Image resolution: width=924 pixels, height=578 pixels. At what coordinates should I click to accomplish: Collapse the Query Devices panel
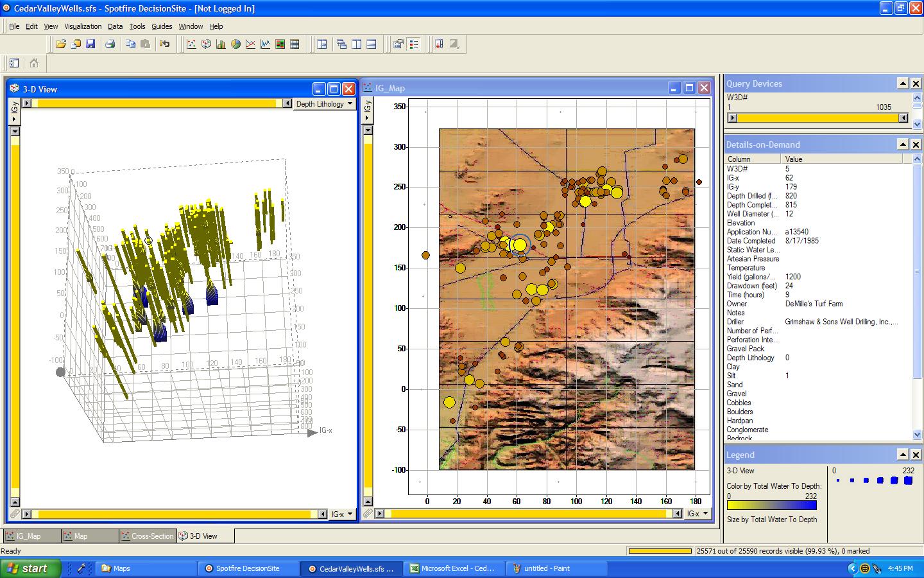[x=902, y=83]
